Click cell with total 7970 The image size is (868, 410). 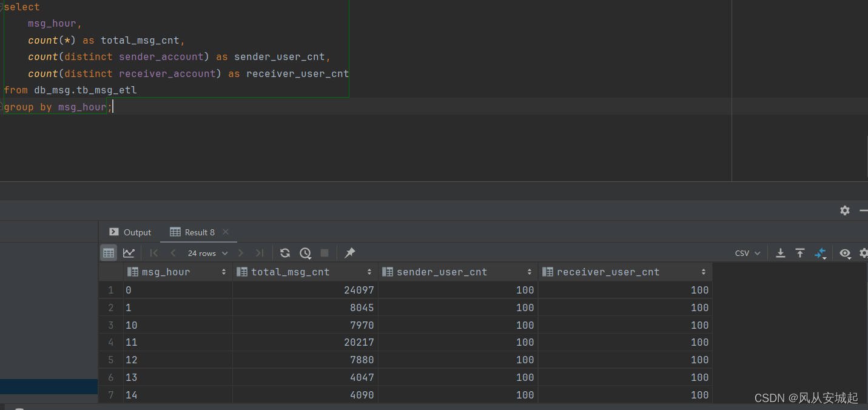[x=305, y=325]
